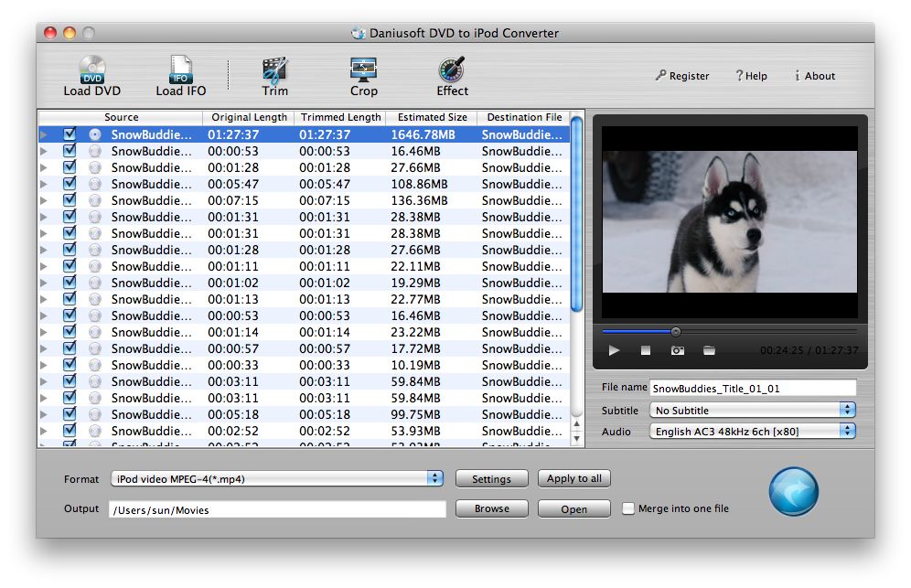Open the Audio track dropdown
This screenshot has height=588, width=911.
pos(753,431)
